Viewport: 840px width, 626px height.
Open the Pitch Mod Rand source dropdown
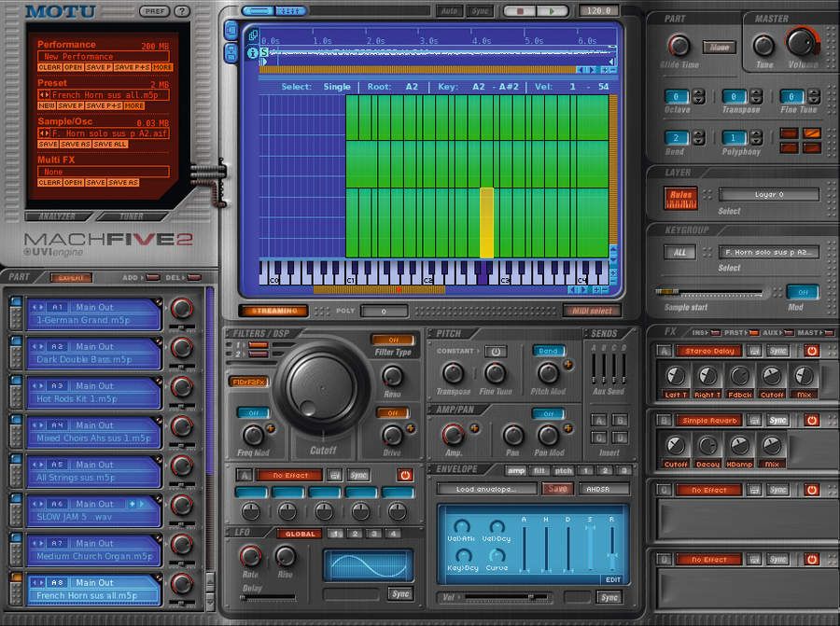(x=549, y=351)
